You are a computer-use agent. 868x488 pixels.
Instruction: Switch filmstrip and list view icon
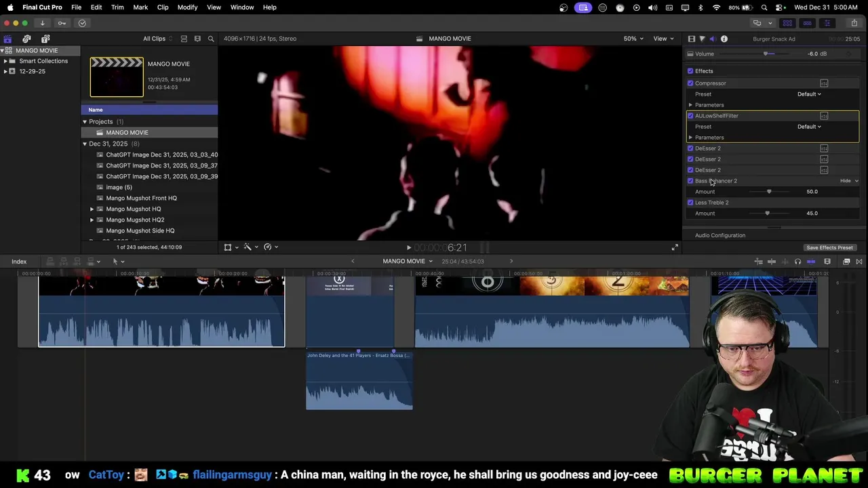point(197,39)
